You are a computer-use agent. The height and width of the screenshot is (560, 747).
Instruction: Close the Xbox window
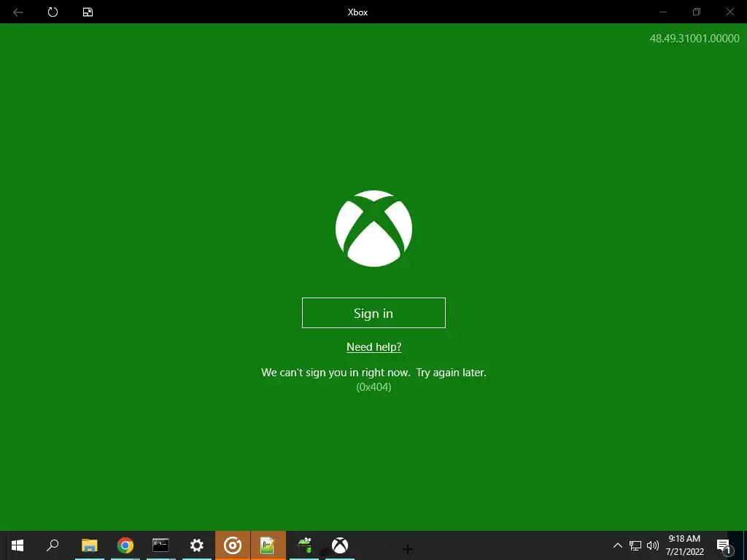(x=729, y=12)
